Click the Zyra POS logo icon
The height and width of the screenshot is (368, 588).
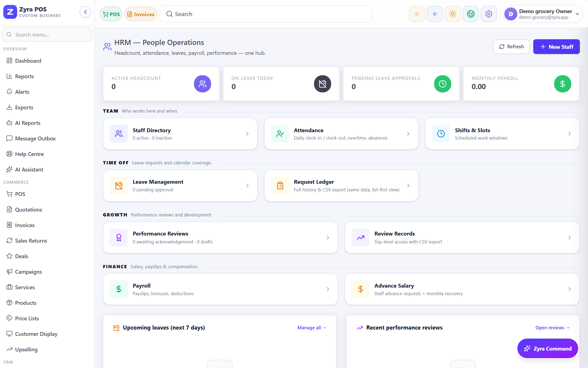10,12
